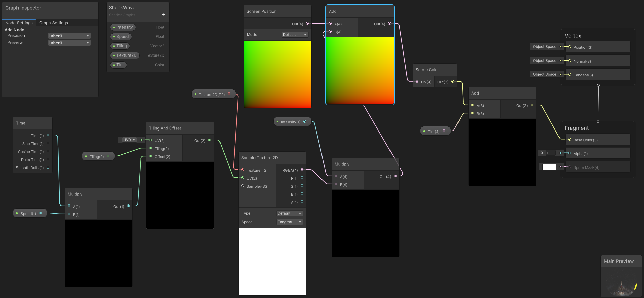Expand the Screen Position Mode dropdown
The height and width of the screenshot is (298, 644).
coord(295,35)
